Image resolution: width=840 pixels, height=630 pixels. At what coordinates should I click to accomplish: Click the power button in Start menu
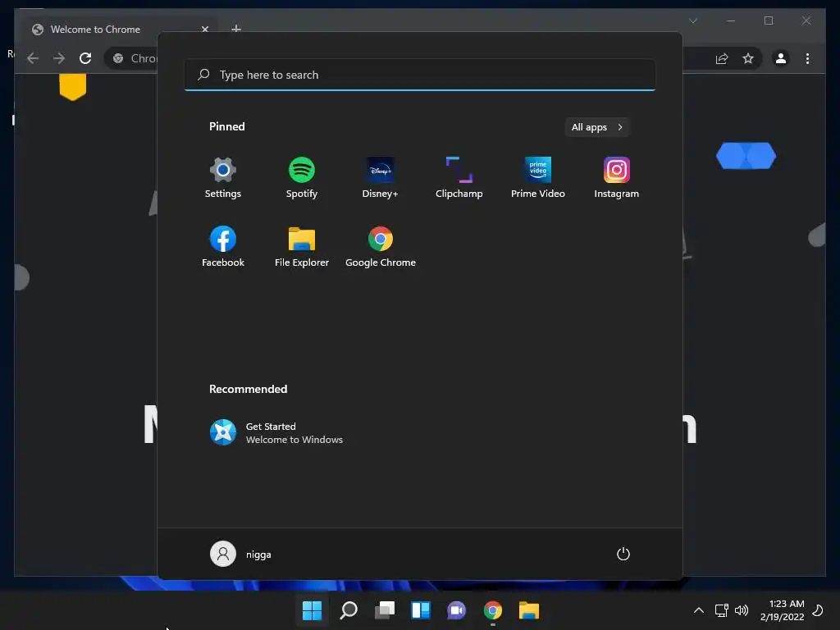[623, 554]
